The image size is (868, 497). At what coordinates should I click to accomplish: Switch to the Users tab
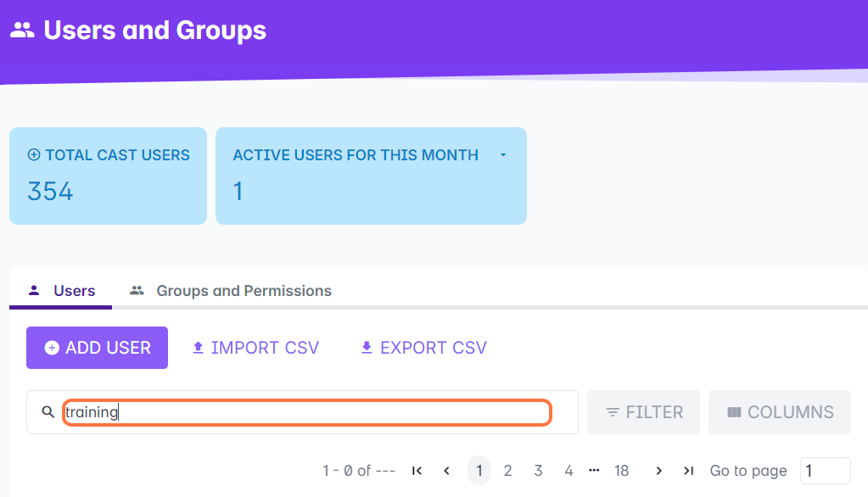point(63,291)
